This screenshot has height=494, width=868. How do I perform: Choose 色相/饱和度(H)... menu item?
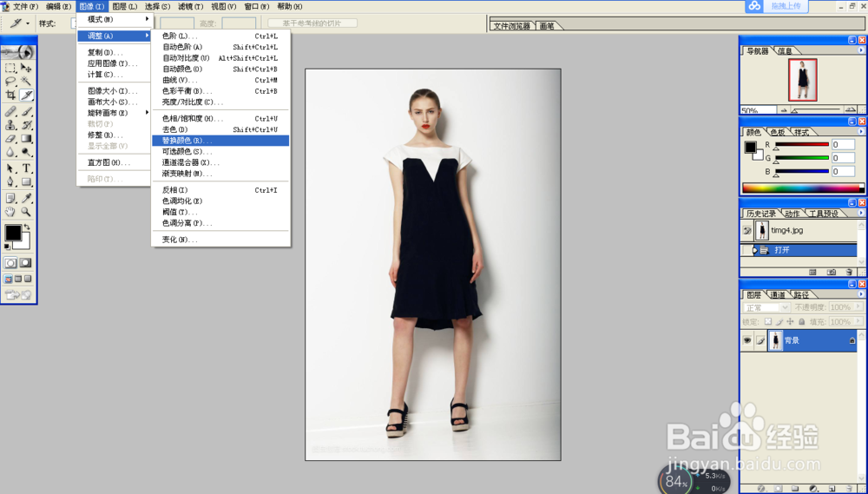[x=220, y=119]
